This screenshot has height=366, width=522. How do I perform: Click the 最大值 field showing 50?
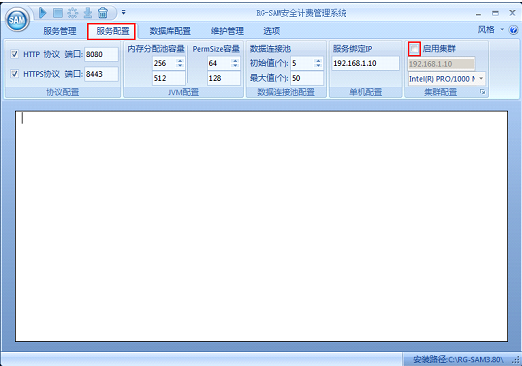pyautogui.click(x=307, y=78)
